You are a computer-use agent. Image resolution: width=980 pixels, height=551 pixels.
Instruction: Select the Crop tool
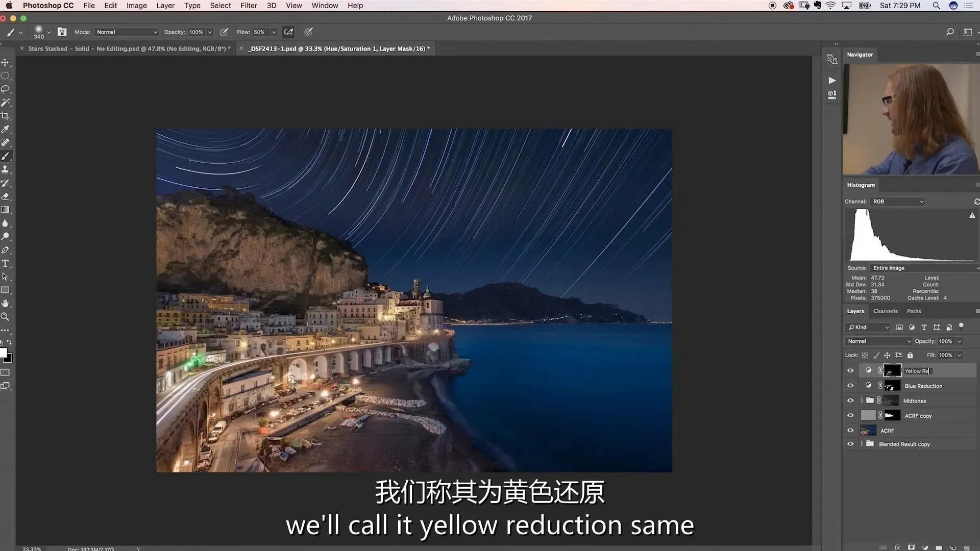pyautogui.click(x=5, y=116)
